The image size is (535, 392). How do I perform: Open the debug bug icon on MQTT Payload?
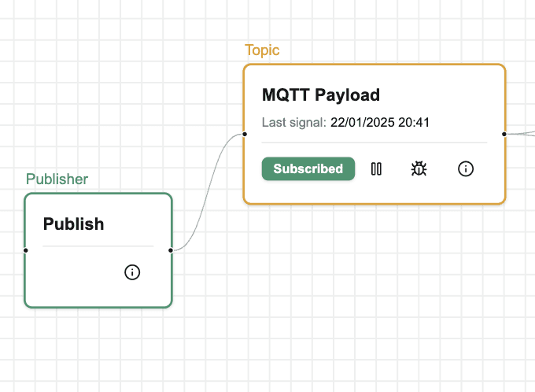(x=419, y=168)
